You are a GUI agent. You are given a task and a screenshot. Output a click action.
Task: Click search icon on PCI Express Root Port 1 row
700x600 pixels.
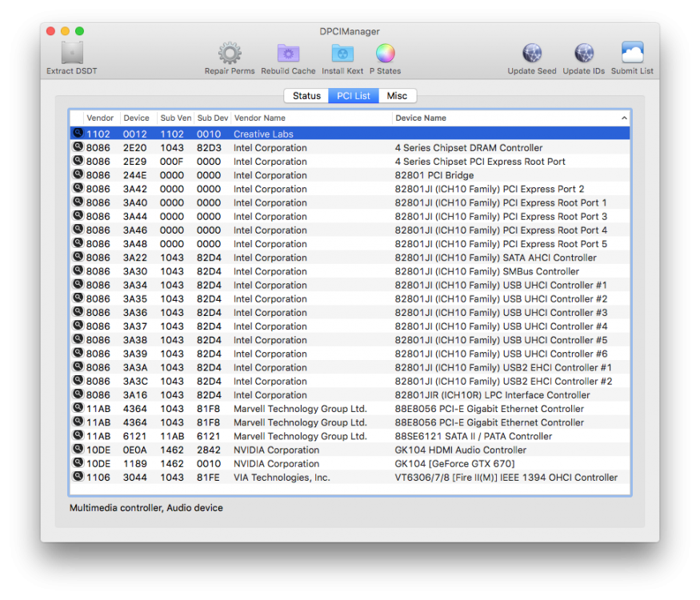point(78,202)
